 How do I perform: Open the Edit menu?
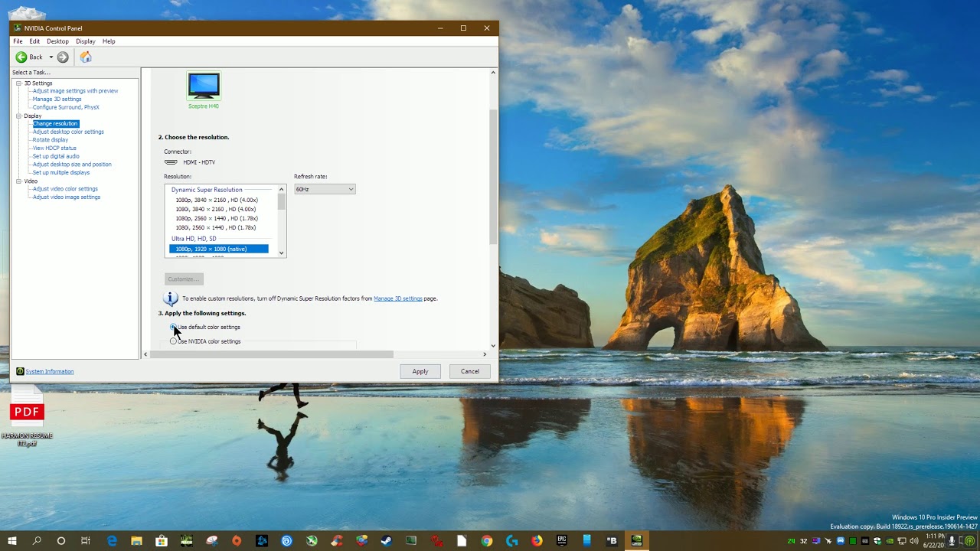tap(34, 41)
